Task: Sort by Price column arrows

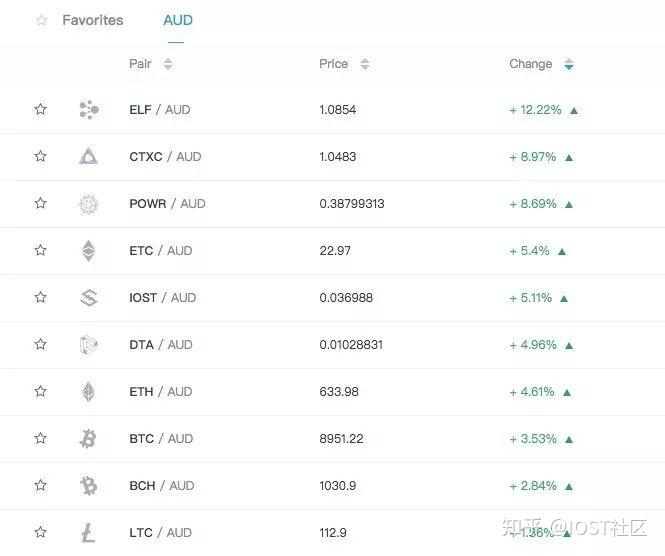Action: [x=365, y=64]
